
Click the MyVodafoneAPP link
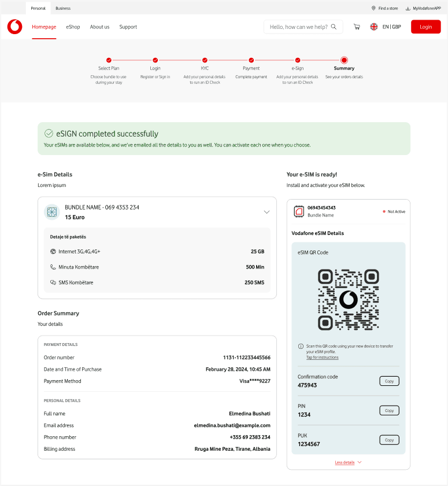[x=427, y=8]
